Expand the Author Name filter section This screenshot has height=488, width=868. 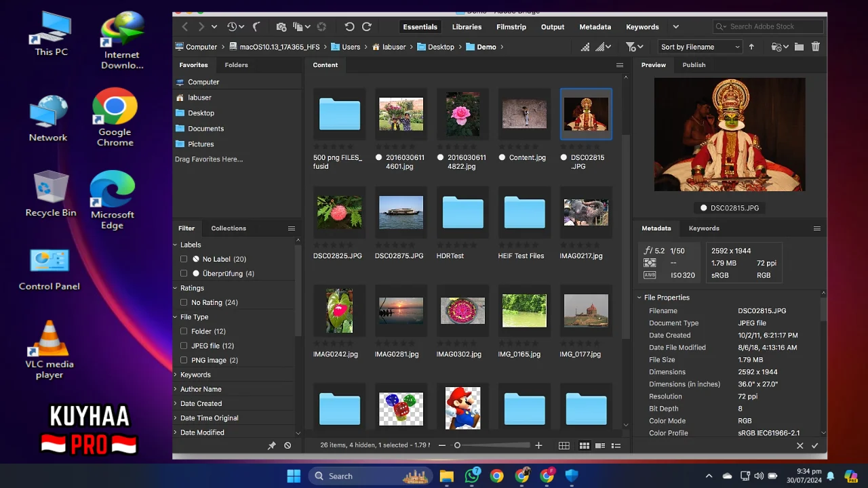point(176,389)
